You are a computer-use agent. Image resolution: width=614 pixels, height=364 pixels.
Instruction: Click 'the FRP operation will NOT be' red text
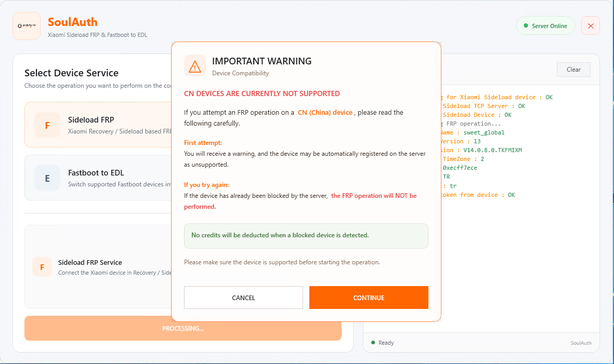(x=374, y=195)
